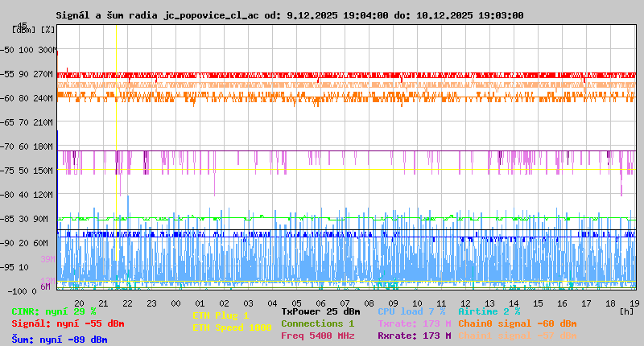
Task: Select the Chain0 signal -60 dBm label
Action: 517,323
